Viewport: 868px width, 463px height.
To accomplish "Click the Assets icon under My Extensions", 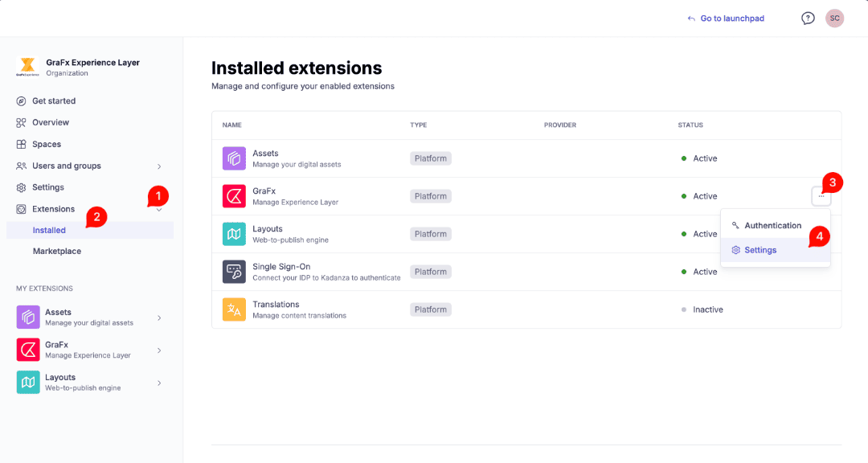I will click(x=27, y=318).
